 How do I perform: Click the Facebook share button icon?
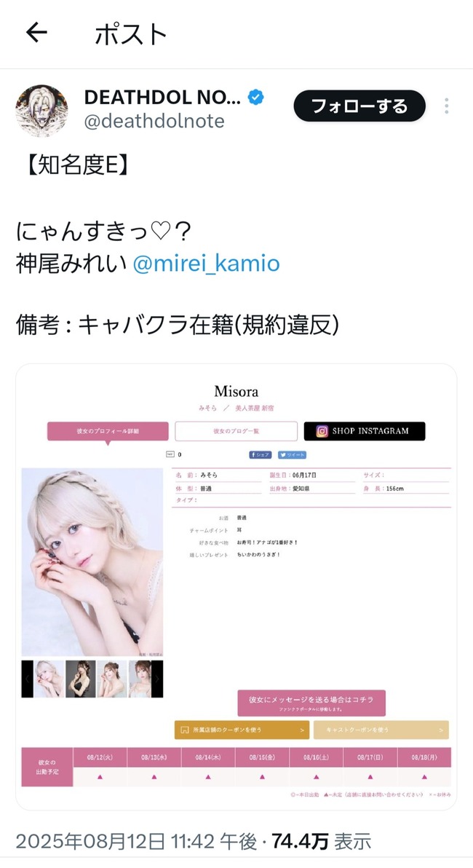[260, 454]
